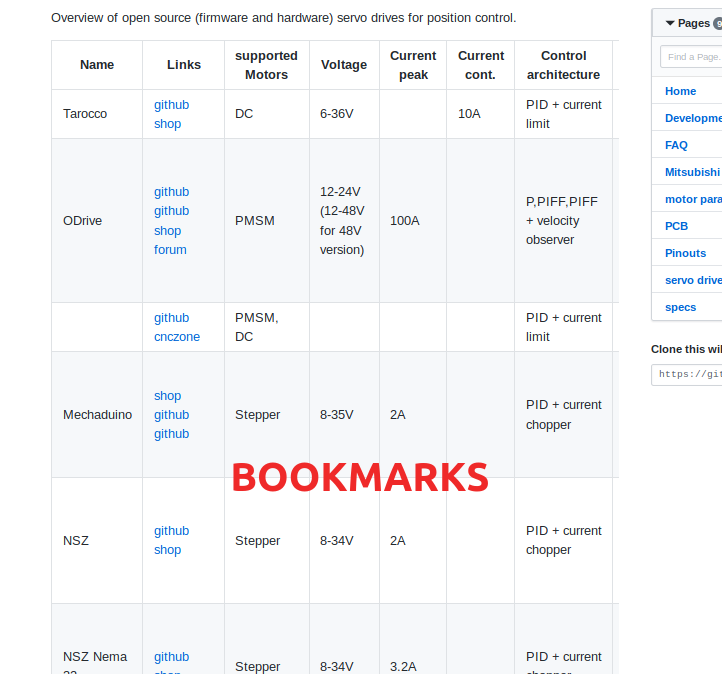Click the Mechaduino name cell
The height and width of the screenshot is (674, 722).
tap(97, 415)
